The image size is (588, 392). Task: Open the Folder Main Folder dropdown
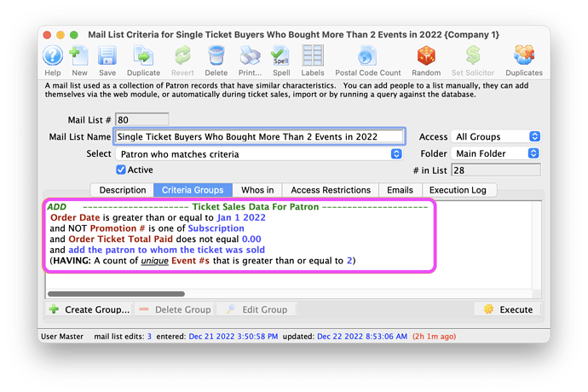pos(496,153)
